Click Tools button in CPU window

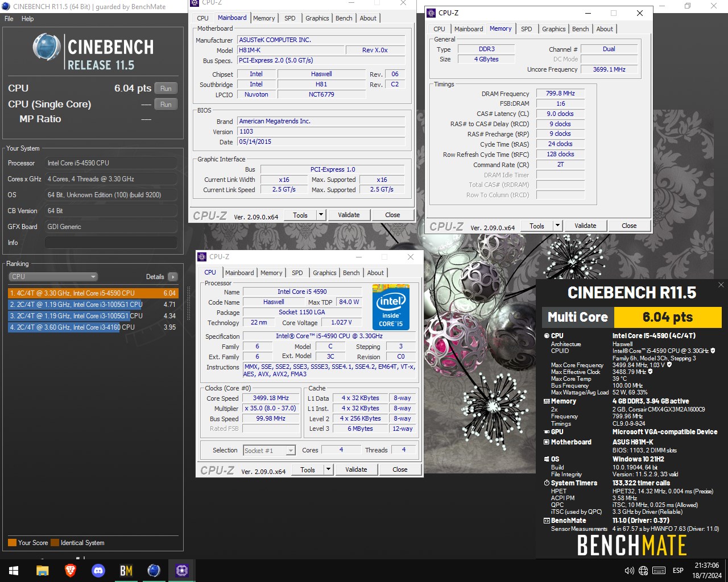308,469
